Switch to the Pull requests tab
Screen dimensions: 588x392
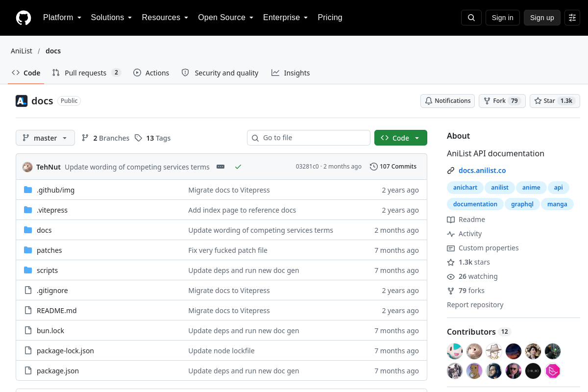tap(86, 73)
